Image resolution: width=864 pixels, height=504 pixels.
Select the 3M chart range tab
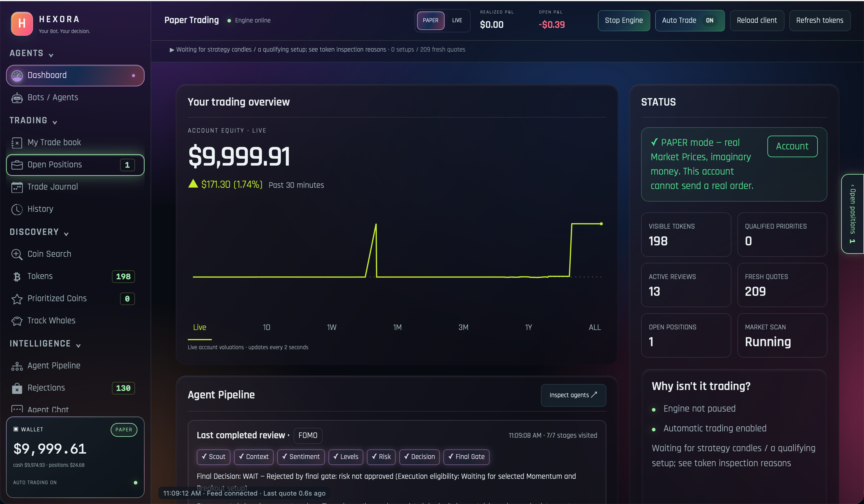click(x=463, y=327)
